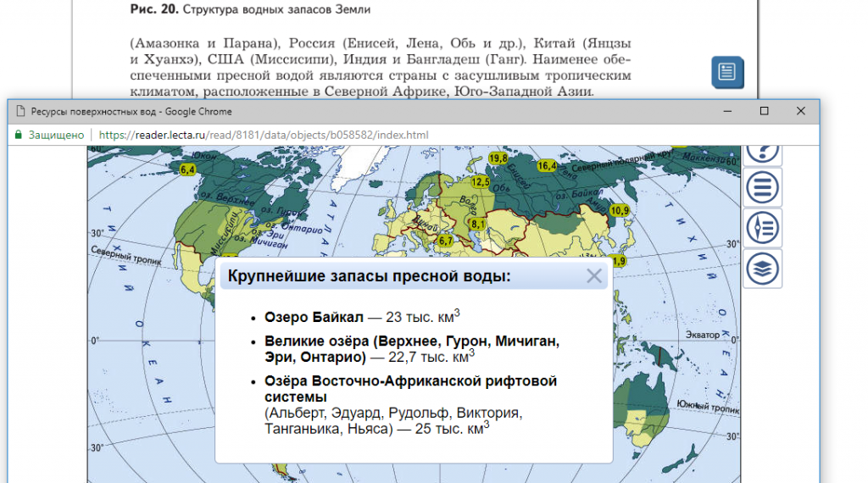The width and height of the screenshot is (868, 483).
Task: Click the Юкон river label
Action: 204,156
